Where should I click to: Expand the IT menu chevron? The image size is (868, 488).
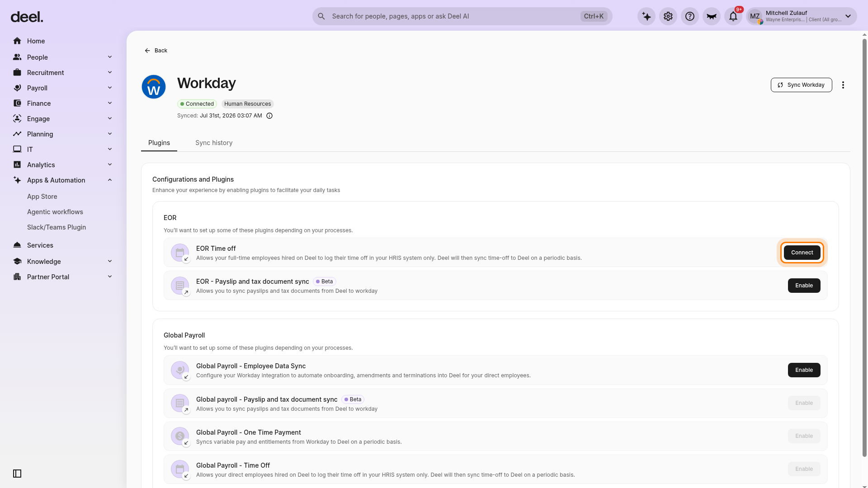tap(110, 150)
